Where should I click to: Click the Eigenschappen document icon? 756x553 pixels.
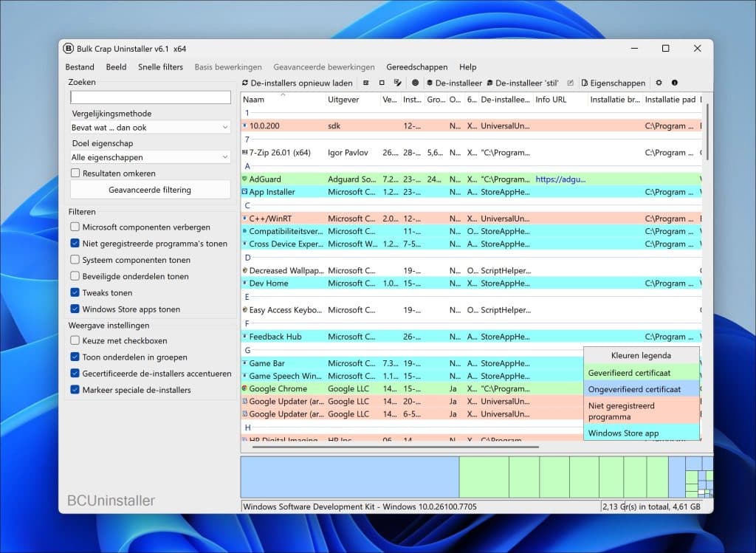click(x=585, y=83)
